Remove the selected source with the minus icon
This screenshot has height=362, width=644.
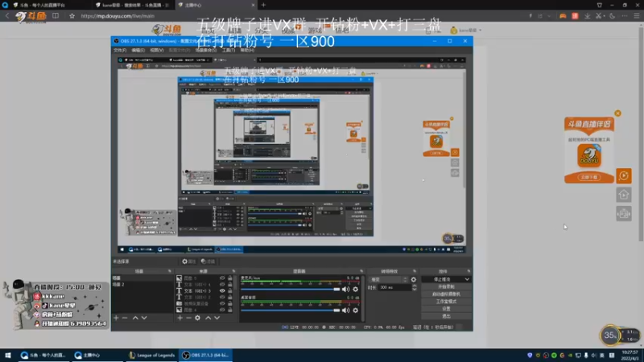[x=188, y=318]
